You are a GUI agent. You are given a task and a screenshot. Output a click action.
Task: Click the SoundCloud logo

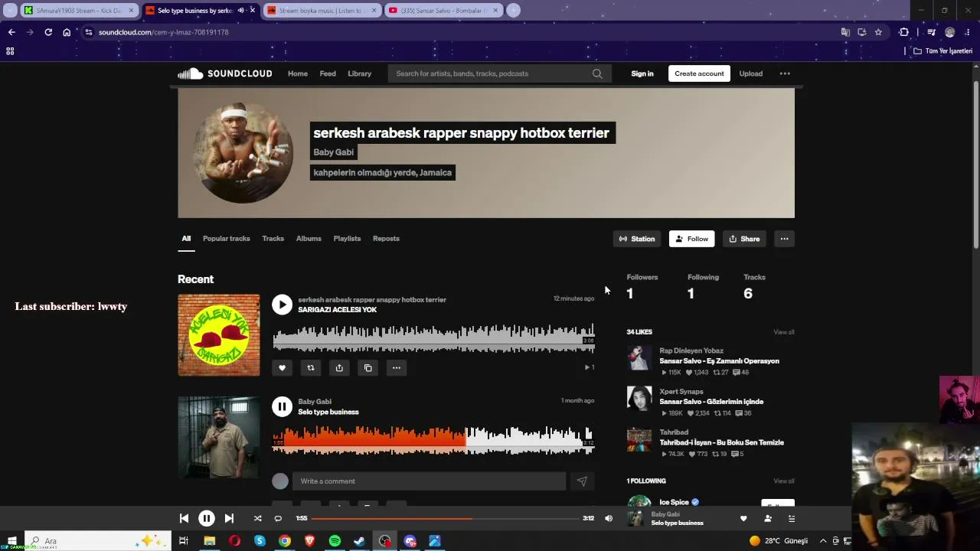[225, 73]
